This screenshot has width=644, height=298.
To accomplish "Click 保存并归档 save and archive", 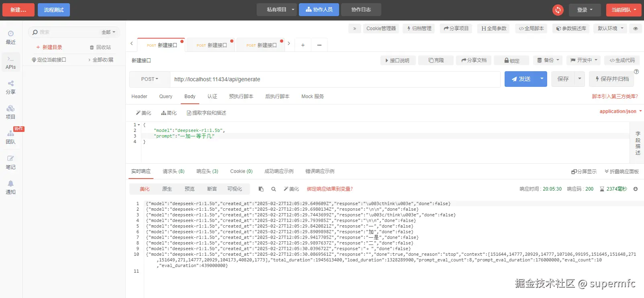I will (612, 79).
